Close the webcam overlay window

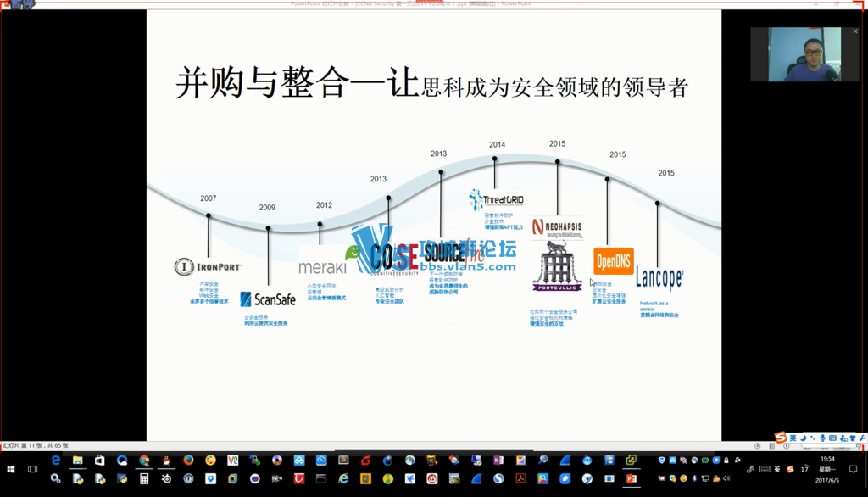click(x=855, y=31)
